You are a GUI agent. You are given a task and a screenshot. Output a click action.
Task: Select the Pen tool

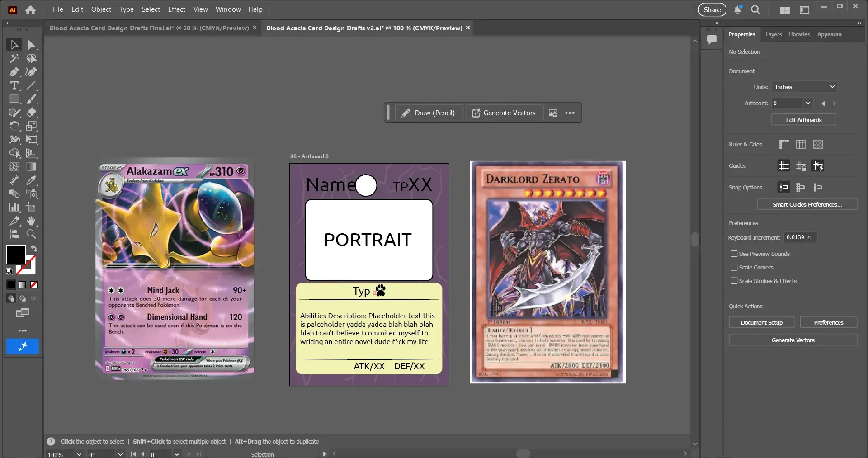coord(14,72)
